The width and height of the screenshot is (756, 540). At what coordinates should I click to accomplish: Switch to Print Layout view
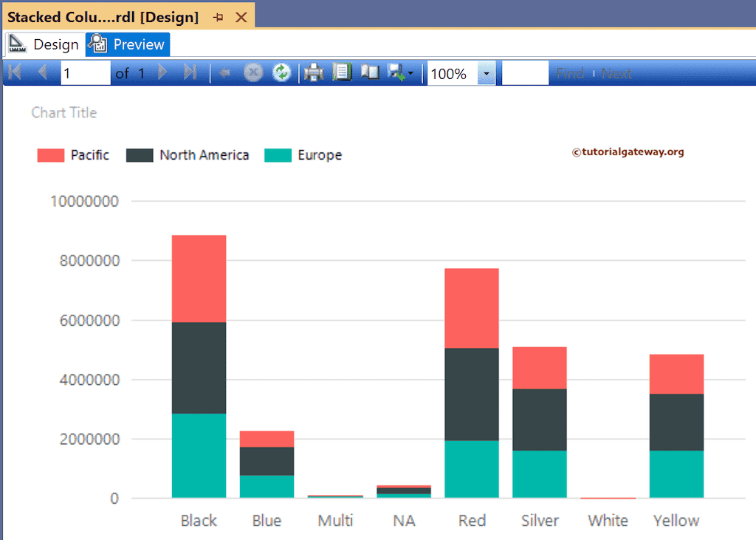[370, 72]
